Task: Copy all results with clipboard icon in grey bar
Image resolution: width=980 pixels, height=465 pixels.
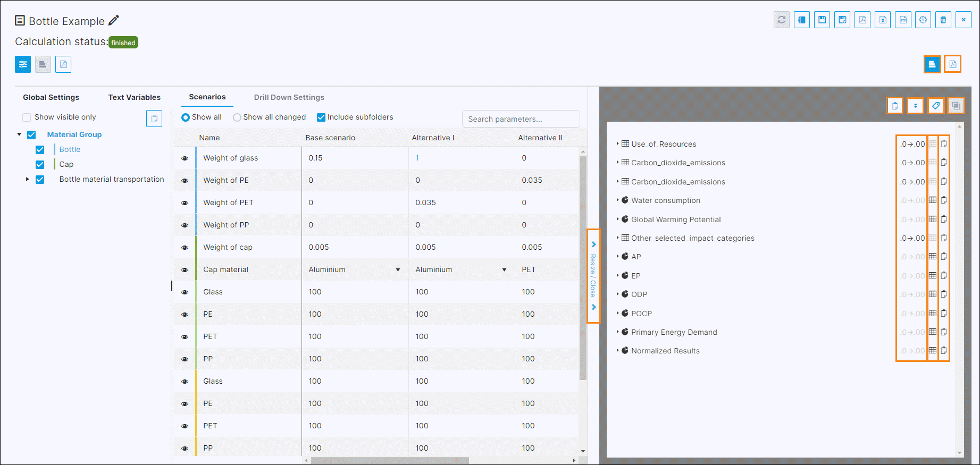Action: [895, 106]
